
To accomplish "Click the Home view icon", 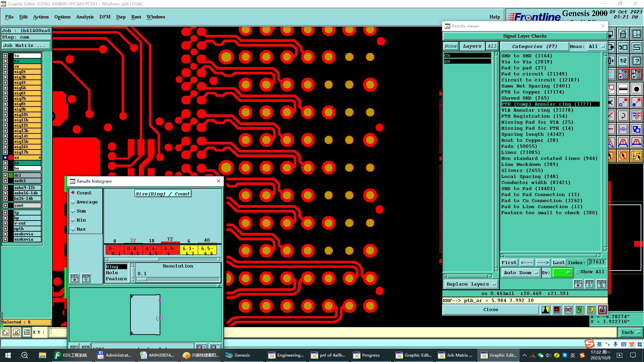I will [623, 34].
